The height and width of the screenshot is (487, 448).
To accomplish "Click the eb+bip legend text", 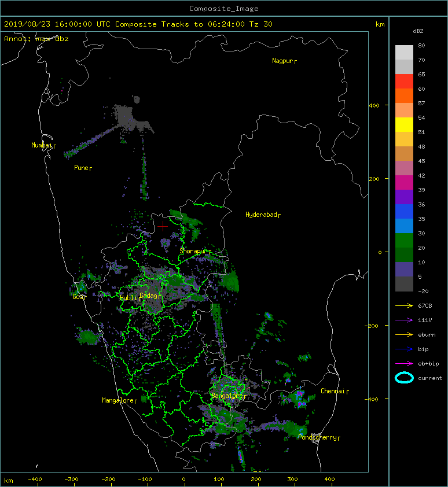I will tap(428, 364).
